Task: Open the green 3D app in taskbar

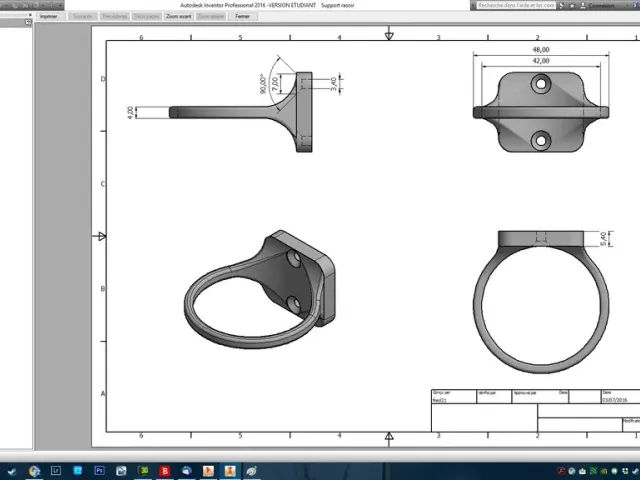Action: click(x=143, y=471)
